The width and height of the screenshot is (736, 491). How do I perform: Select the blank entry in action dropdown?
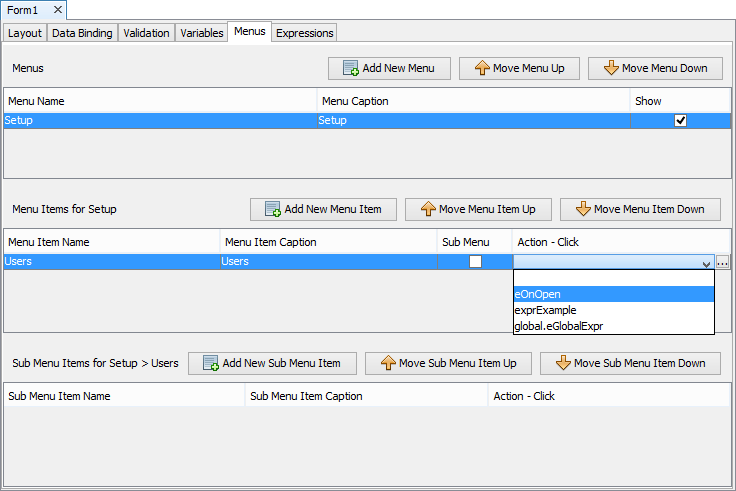(x=613, y=278)
